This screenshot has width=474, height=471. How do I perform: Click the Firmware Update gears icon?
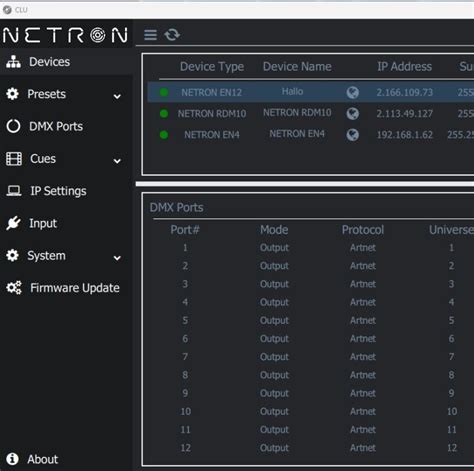click(x=14, y=288)
